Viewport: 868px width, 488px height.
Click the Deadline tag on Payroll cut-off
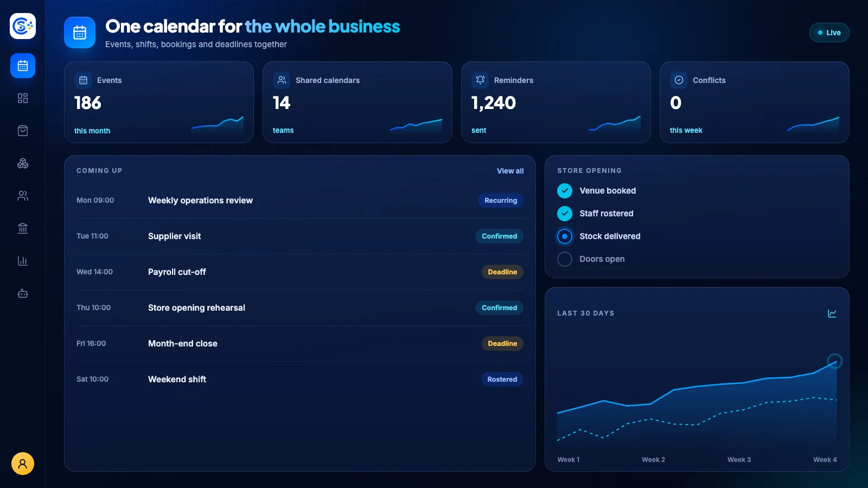(x=502, y=272)
